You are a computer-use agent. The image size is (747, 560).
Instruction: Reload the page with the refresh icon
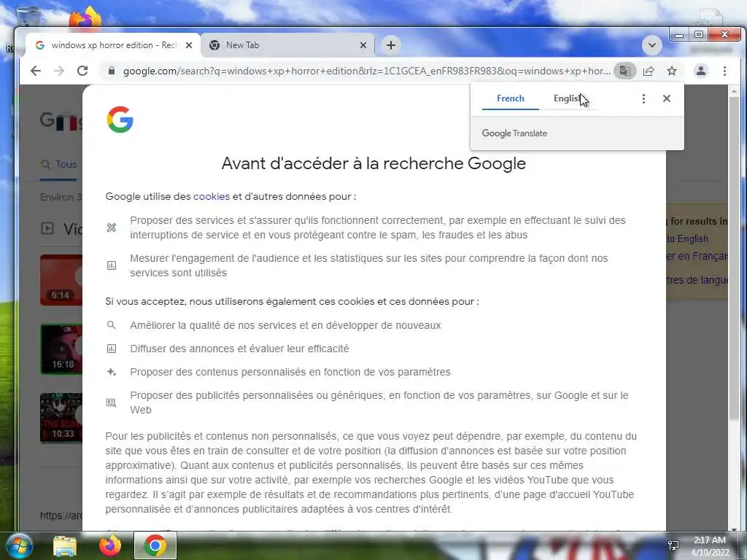pos(82,71)
